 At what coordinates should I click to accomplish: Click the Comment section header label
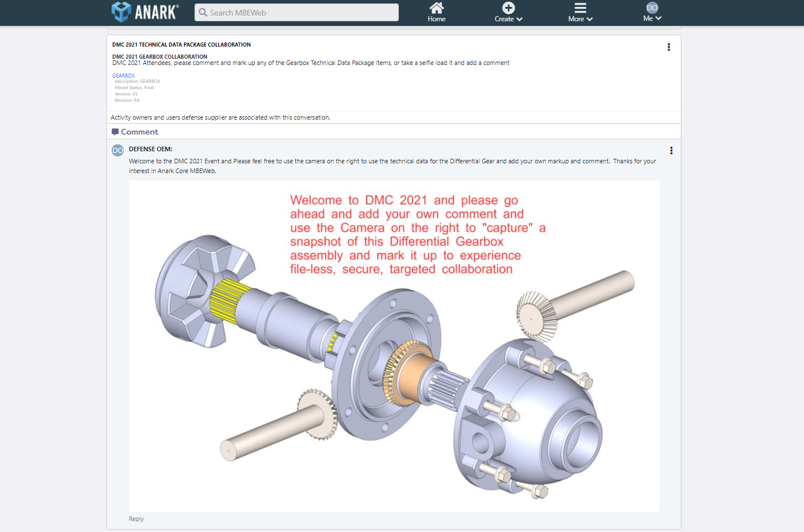point(139,132)
